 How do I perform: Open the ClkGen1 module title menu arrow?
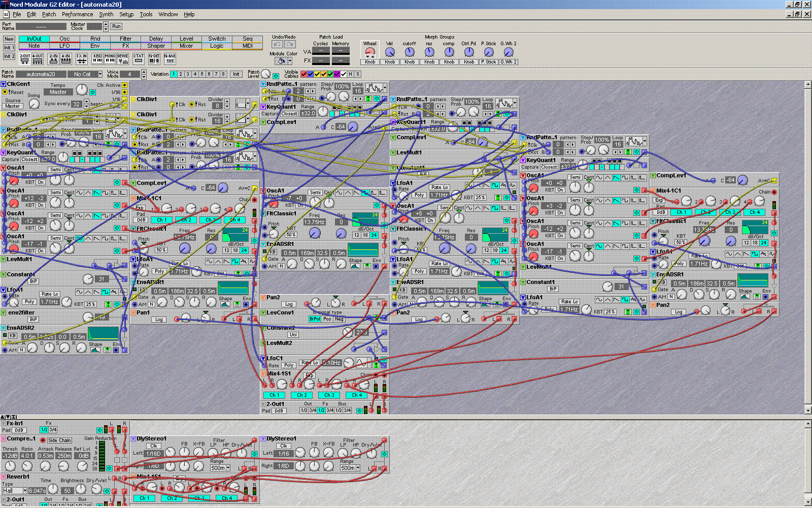coord(3,84)
